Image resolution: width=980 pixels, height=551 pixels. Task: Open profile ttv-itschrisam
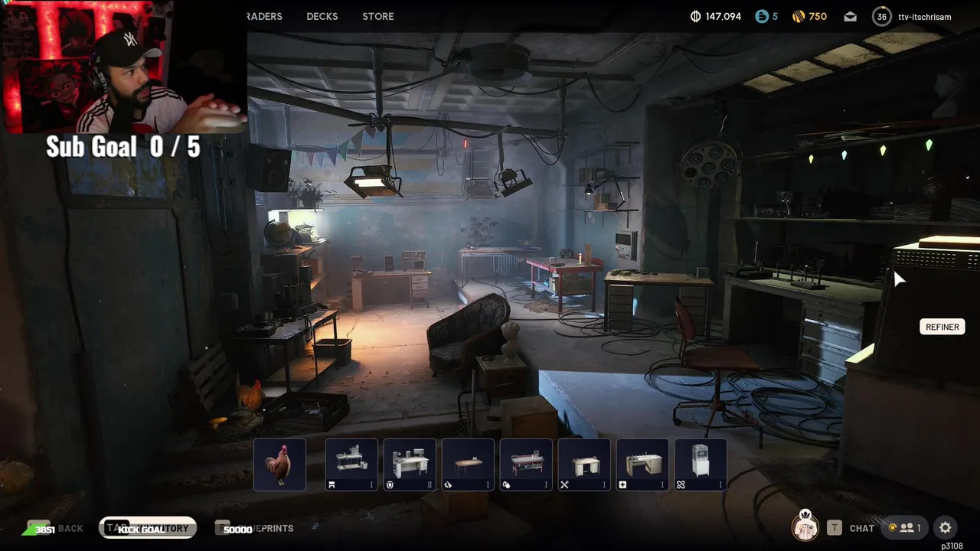pyautogui.click(x=925, y=16)
